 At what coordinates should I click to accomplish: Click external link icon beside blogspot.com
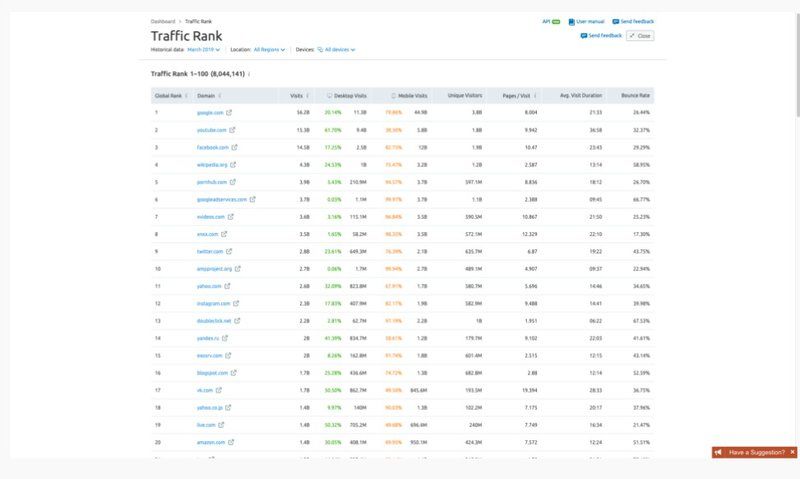click(x=234, y=373)
